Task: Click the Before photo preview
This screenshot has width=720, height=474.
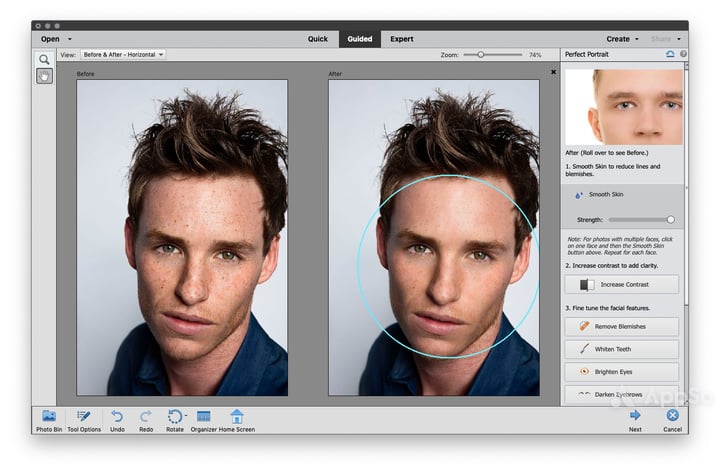Action: 182,237
